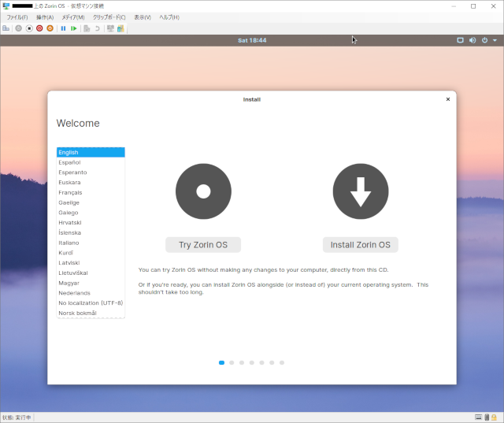Select Gaeilge in the language list
The image size is (504, 423).
coord(91,202)
